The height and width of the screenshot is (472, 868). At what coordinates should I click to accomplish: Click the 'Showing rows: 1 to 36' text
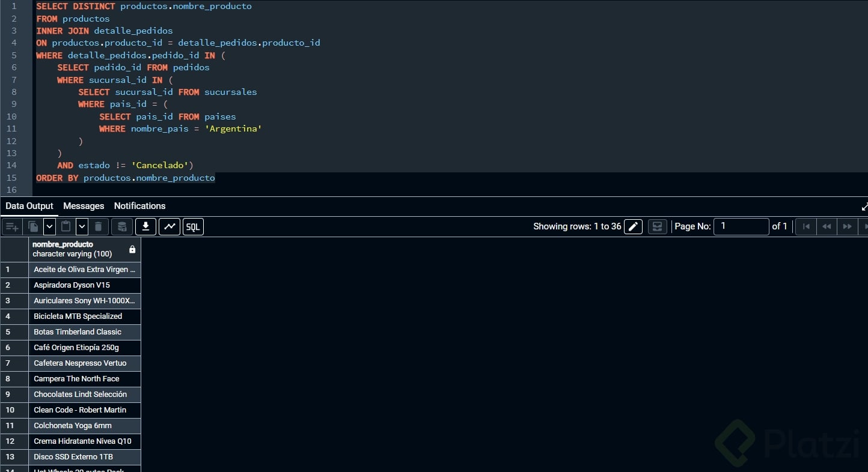coord(577,226)
